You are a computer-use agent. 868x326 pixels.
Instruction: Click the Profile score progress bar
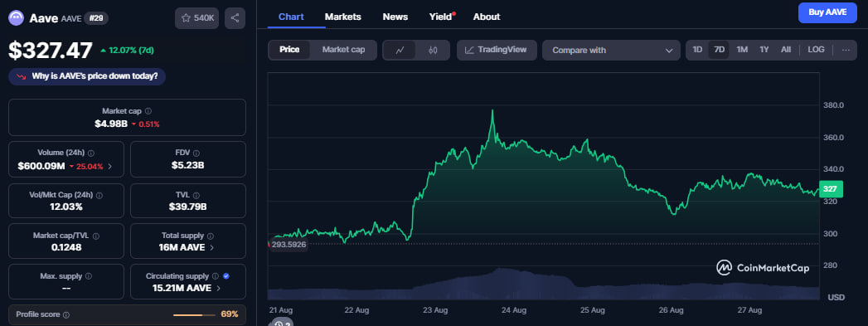194,315
